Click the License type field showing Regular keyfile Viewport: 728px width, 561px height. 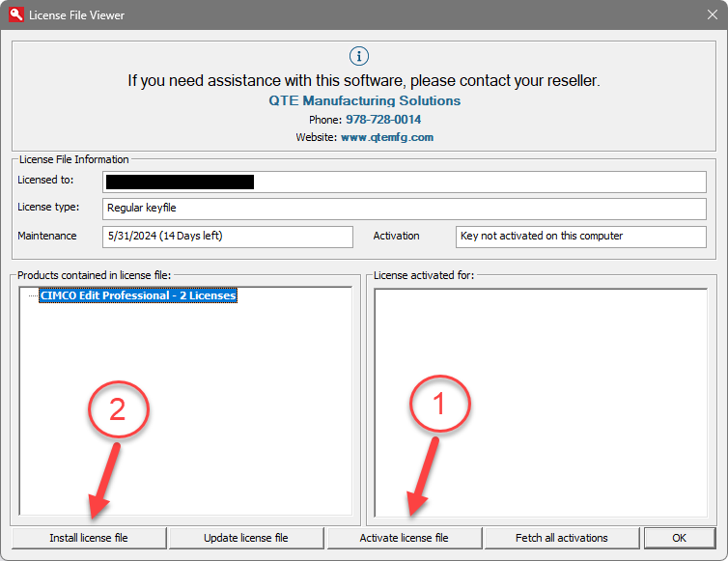tap(405, 209)
